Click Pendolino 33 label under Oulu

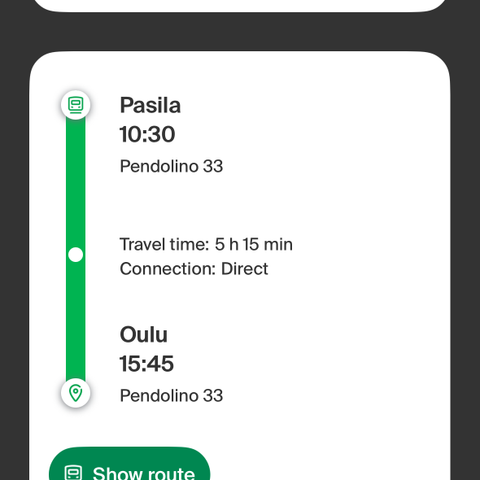171,396
